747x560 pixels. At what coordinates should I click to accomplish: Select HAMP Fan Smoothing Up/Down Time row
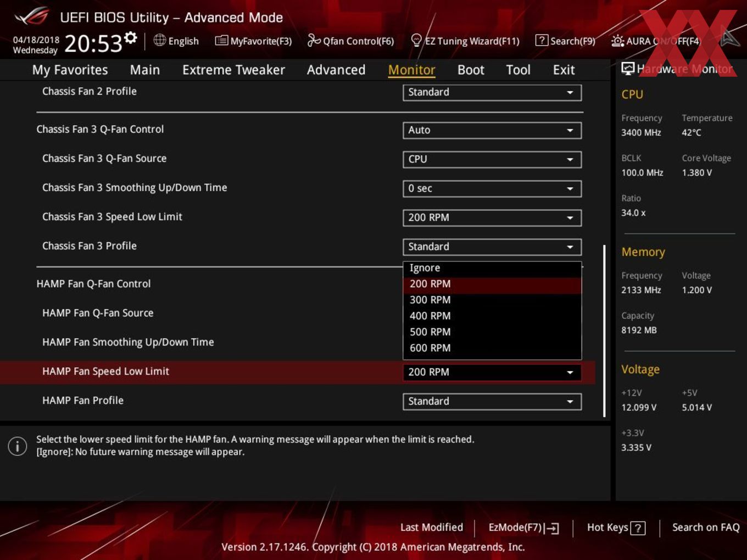point(128,342)
